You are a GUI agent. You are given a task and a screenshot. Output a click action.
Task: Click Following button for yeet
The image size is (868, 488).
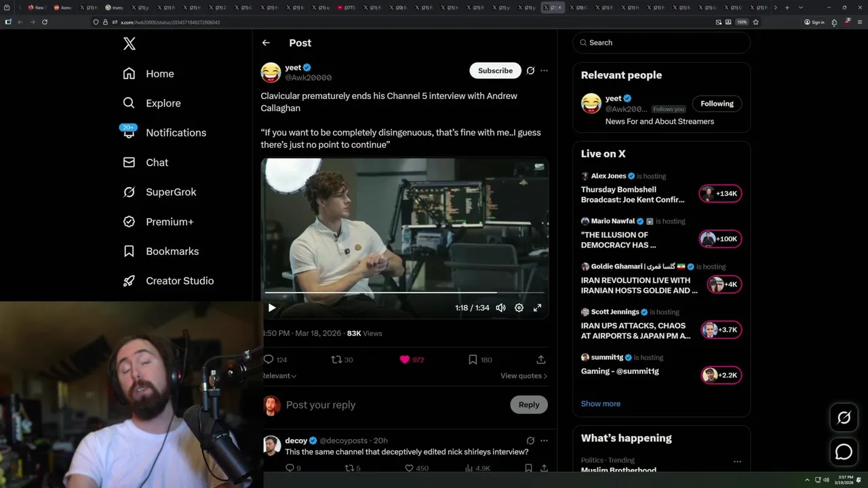(x=717, y=104)
